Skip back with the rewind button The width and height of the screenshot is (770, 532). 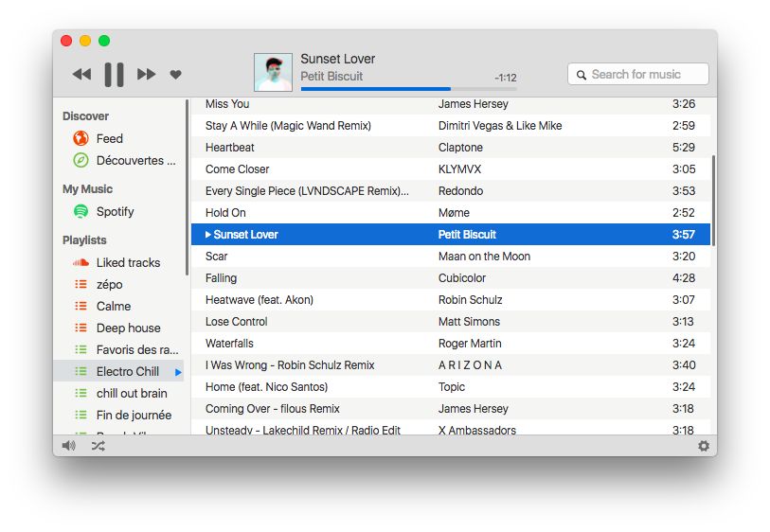point(81,75)
